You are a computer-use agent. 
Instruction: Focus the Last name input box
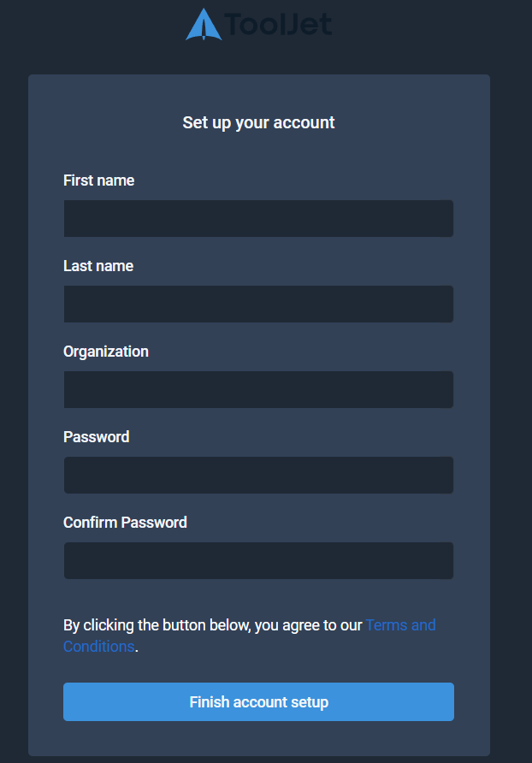click(x=258, y=304)
